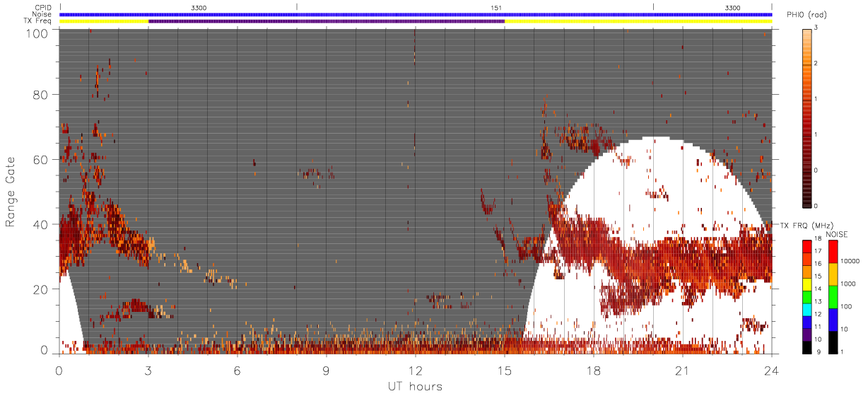Viewport: 868px width, 401px height.
Task: Click the '151' CPID value
Action: [496, 8]
